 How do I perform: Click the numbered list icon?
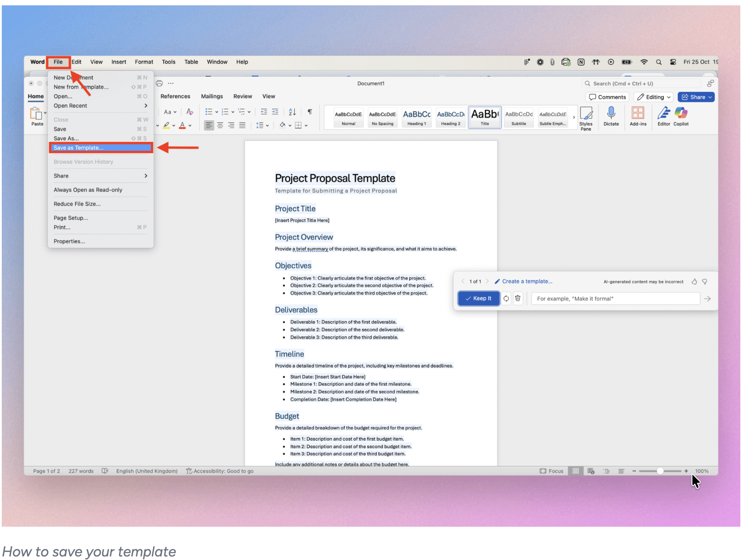tap(225, 112)
